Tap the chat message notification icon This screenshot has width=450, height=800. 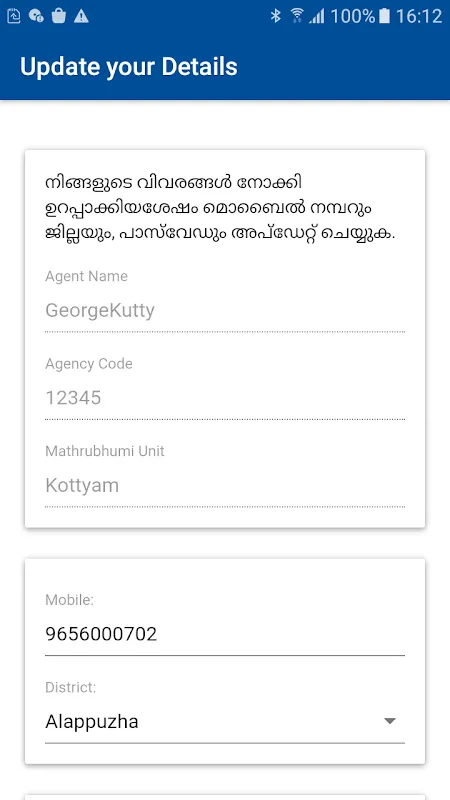click(x=36, y=16)
